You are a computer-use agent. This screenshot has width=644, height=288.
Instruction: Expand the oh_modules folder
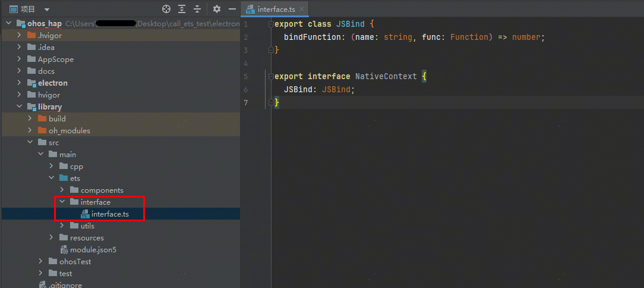(30, 131)
